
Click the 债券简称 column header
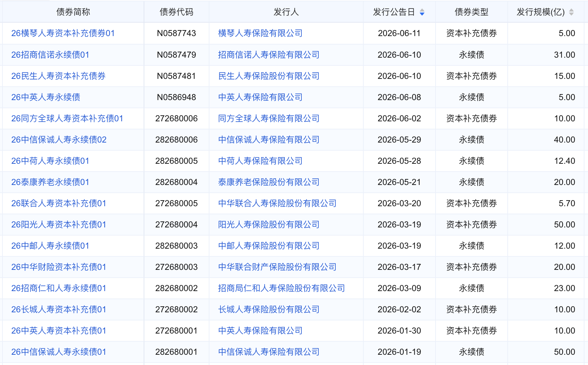73,12
